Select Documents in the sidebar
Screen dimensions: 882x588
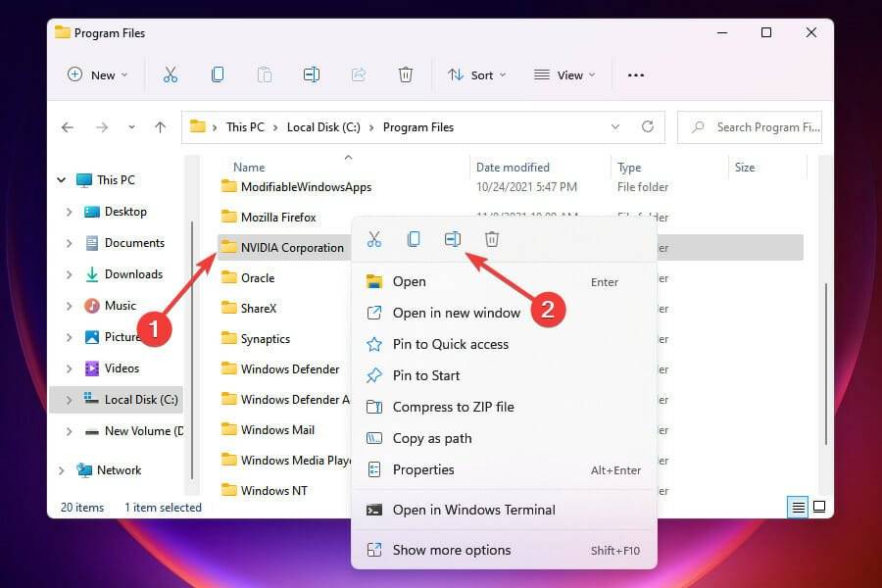tap(133, 243)
